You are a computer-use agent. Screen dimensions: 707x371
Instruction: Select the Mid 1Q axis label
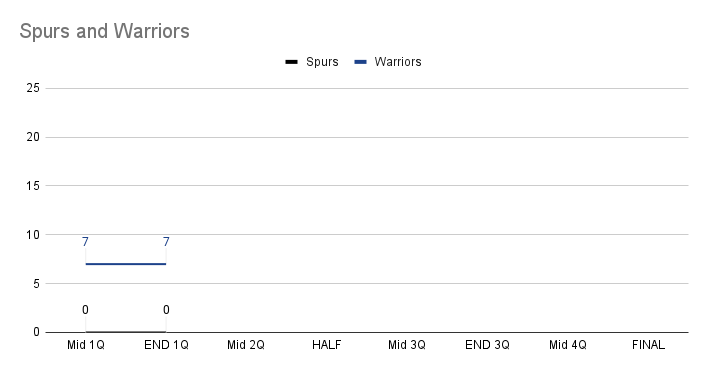[x=86, y=345]
